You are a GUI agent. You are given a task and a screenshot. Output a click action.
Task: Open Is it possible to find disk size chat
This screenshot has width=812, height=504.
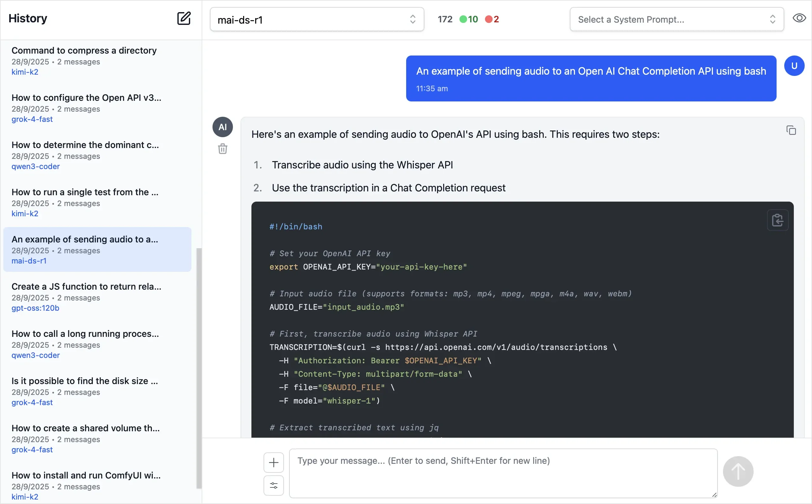[85, 381]
